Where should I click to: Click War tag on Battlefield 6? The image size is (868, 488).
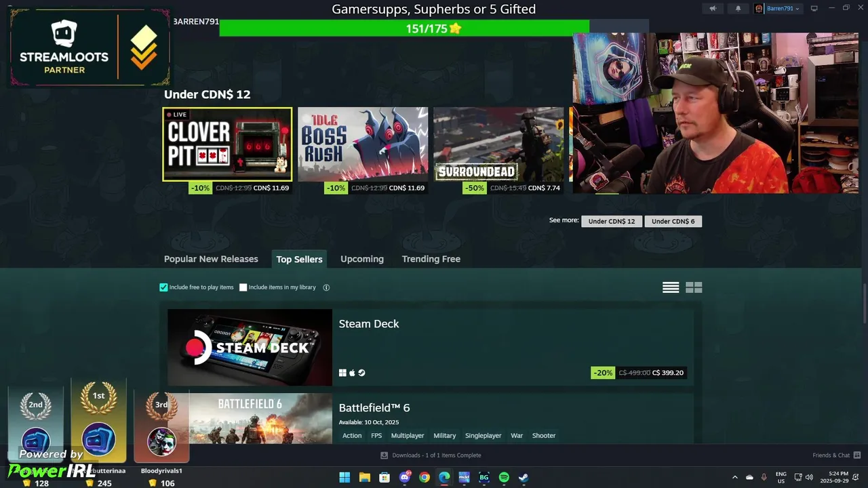[517, 436]
